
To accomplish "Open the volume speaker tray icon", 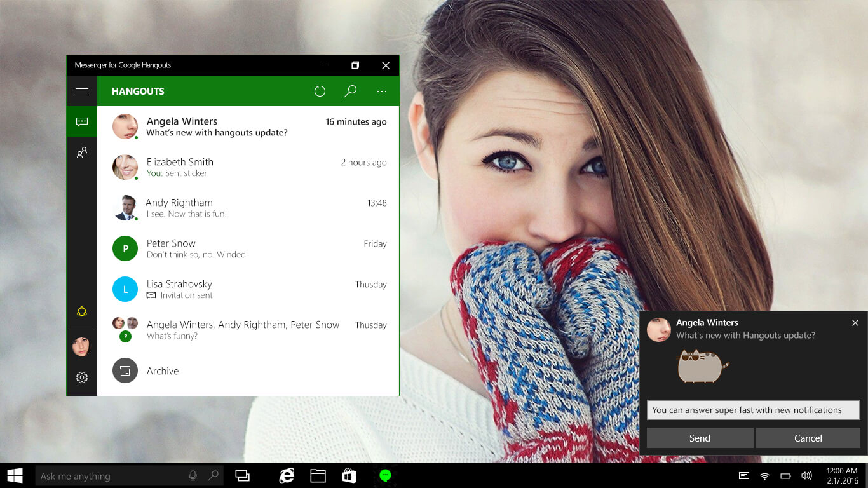I will tap(806, 475).
